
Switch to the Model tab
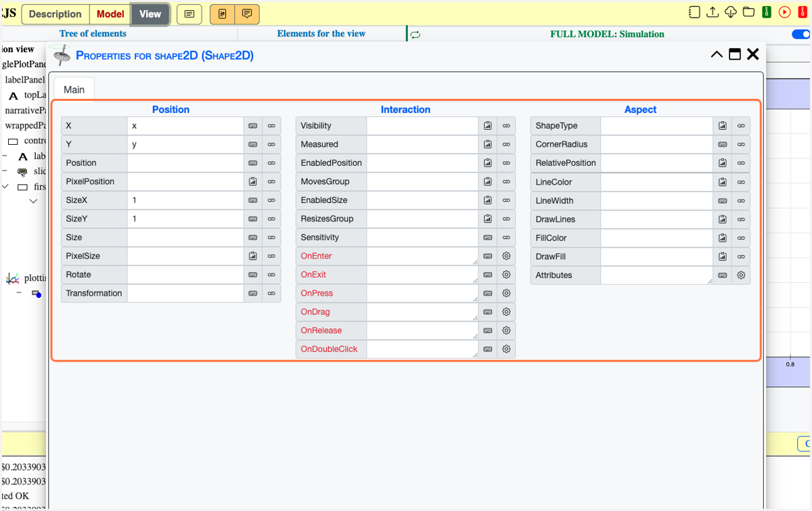[x=110, y=14]
